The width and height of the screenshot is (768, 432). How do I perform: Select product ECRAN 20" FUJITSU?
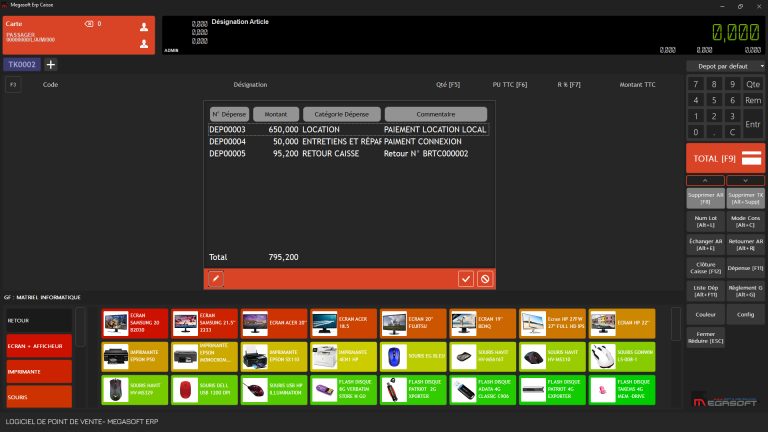(413, 323)
